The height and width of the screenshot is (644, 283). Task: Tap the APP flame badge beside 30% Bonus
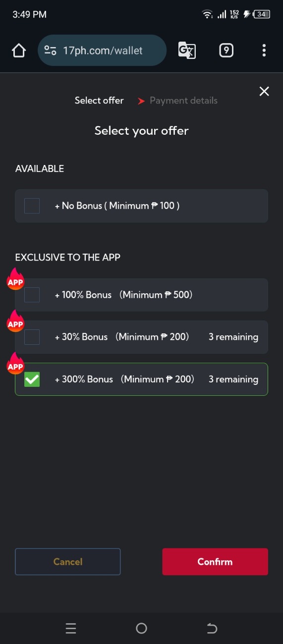[x=15, y=322]
